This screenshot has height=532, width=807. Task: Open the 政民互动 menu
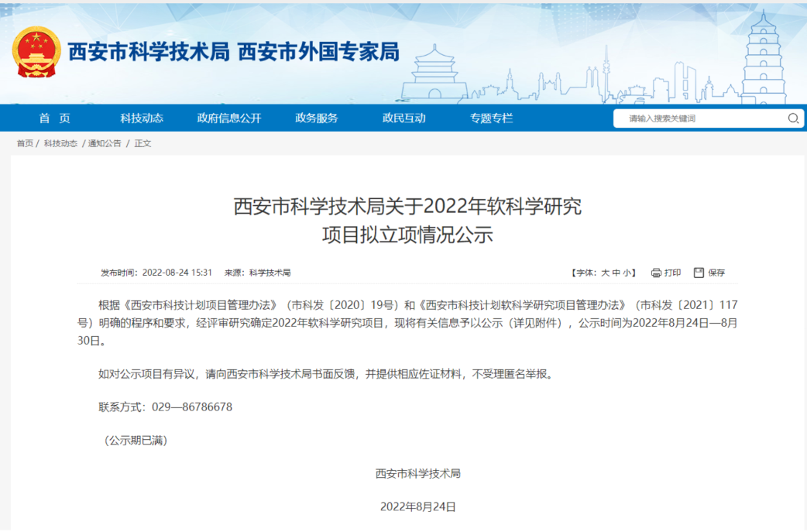[x=403, y=118]
